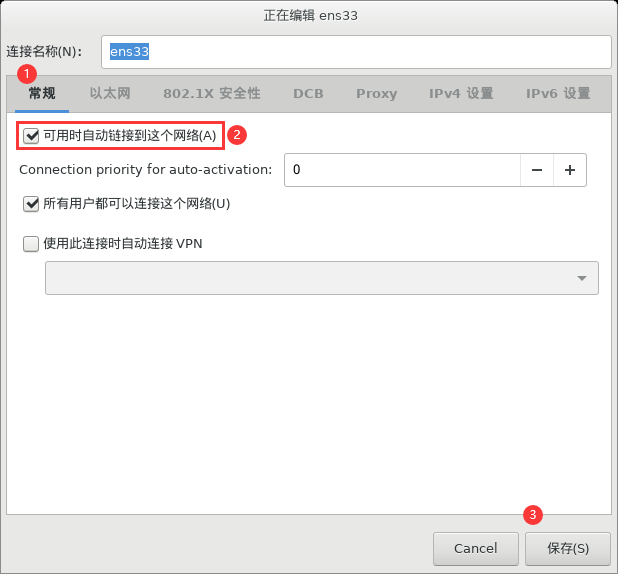Viewport: 618px width, 574px height.
Task: Click the Connection priority for auto-activation label
Action: pyautogui.click(x=145, y=170)
